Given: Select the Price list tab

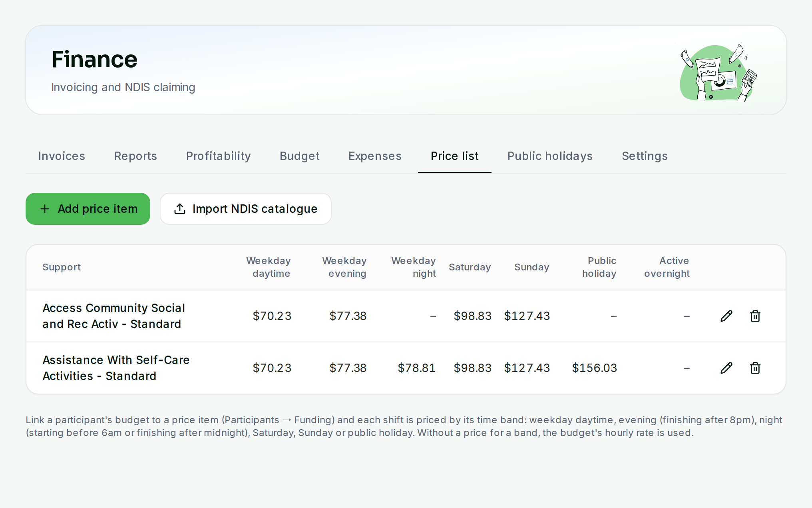Looking at the screenshot, I should [454, 156].
